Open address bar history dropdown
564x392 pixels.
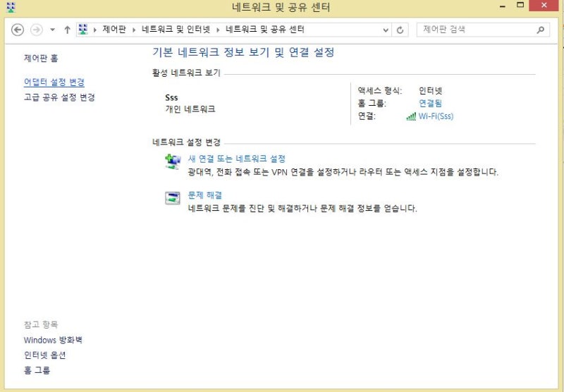386,30
